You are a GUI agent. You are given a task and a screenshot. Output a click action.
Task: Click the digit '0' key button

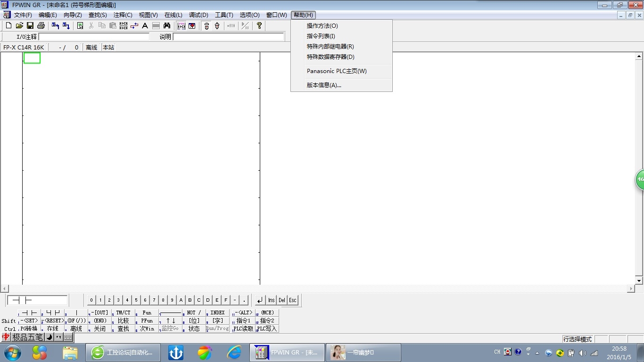coord(91,300)
